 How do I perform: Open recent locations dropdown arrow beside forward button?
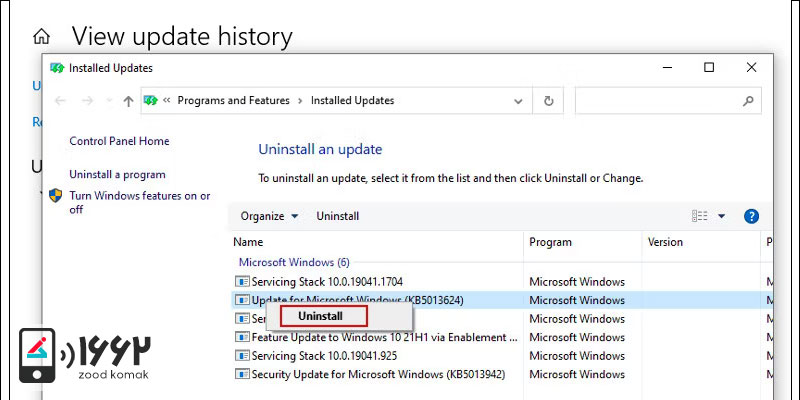[x=108, y=101]
